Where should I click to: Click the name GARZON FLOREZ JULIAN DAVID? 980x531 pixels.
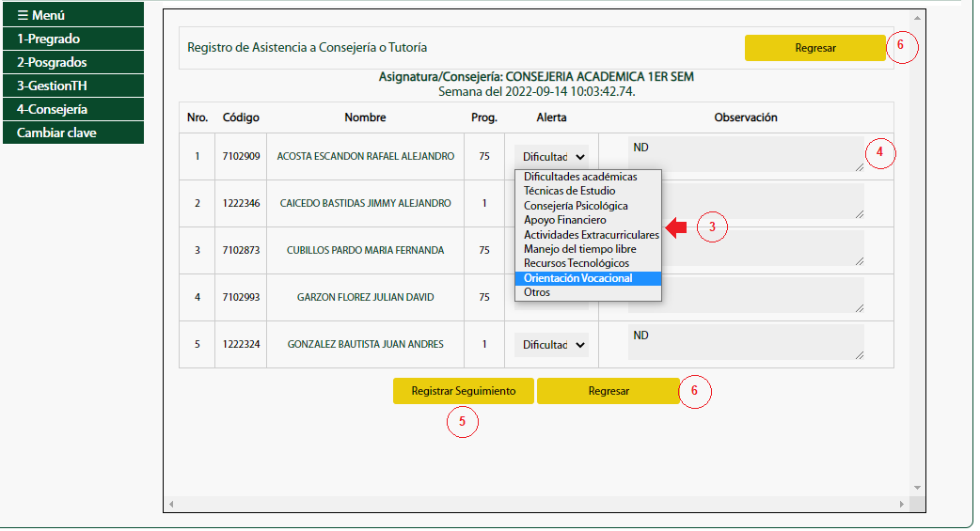[x=366, y=297]
